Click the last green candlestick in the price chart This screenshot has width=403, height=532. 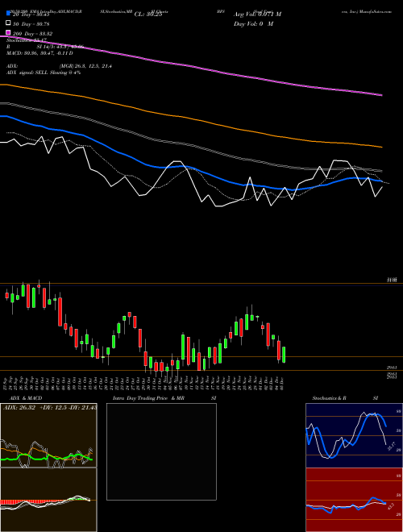pyautogui.click(x=284, y=355)
